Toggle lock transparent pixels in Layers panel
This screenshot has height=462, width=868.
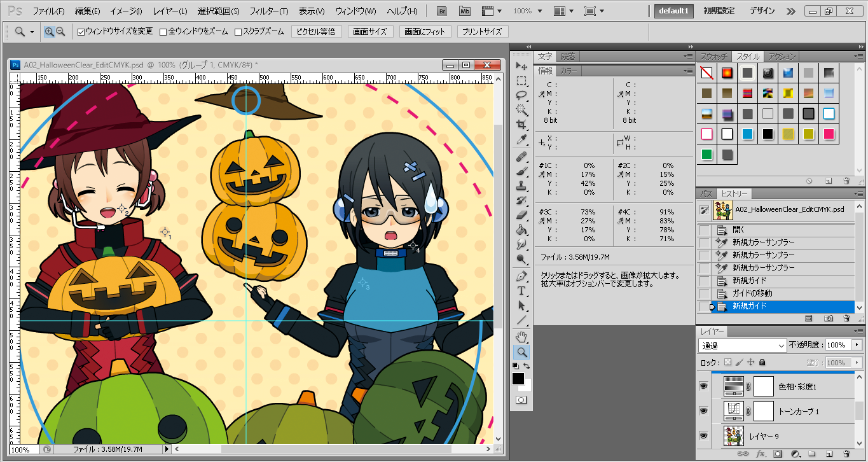coord(728,362)
